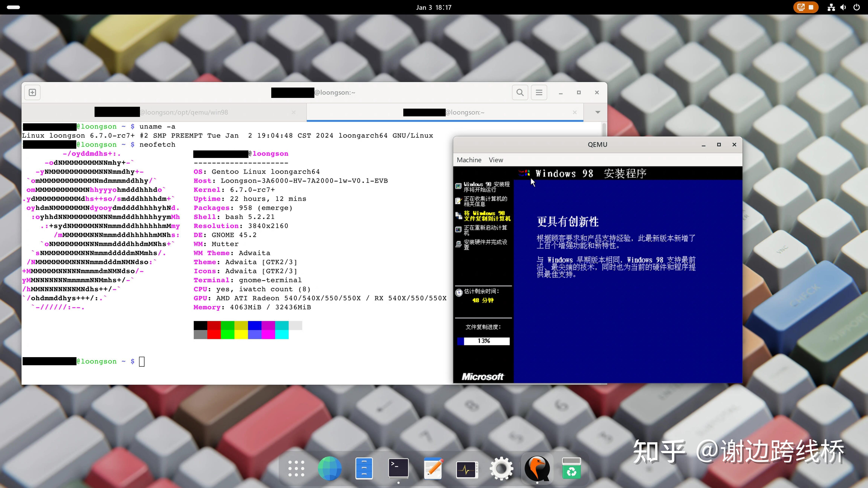The image size is (868, 488).
Task: Click the GPU AMD ATI Radeon line
Action: click(320, 298)
